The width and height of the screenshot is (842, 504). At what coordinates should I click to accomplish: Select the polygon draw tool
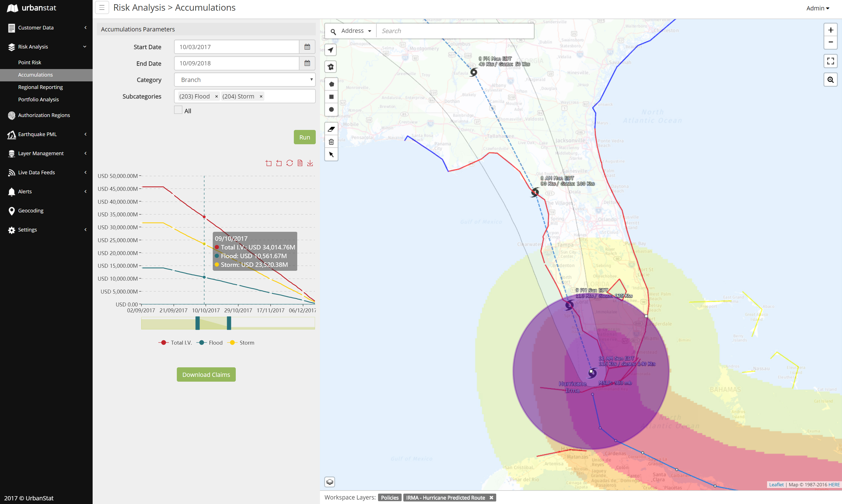click(331, 84)
